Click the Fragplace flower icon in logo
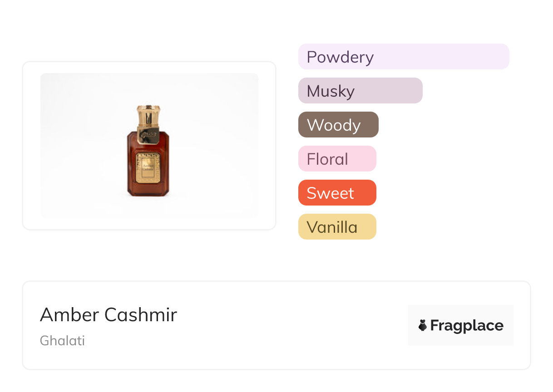Image resolution: width=553 pixels, height=392 pixels. point(423,325)
